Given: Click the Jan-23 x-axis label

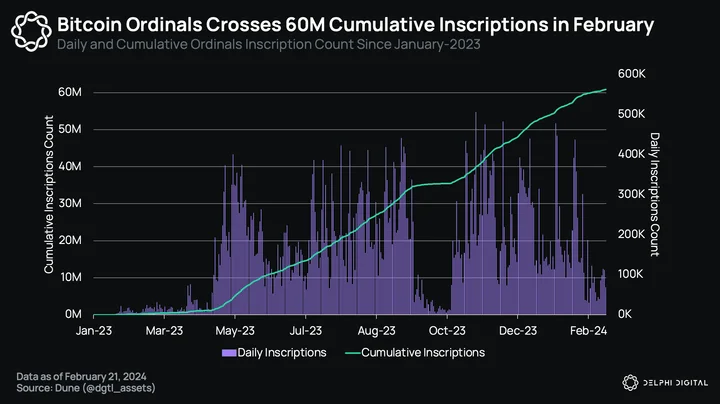Looking at the screenshot, I should click(94, 331).
